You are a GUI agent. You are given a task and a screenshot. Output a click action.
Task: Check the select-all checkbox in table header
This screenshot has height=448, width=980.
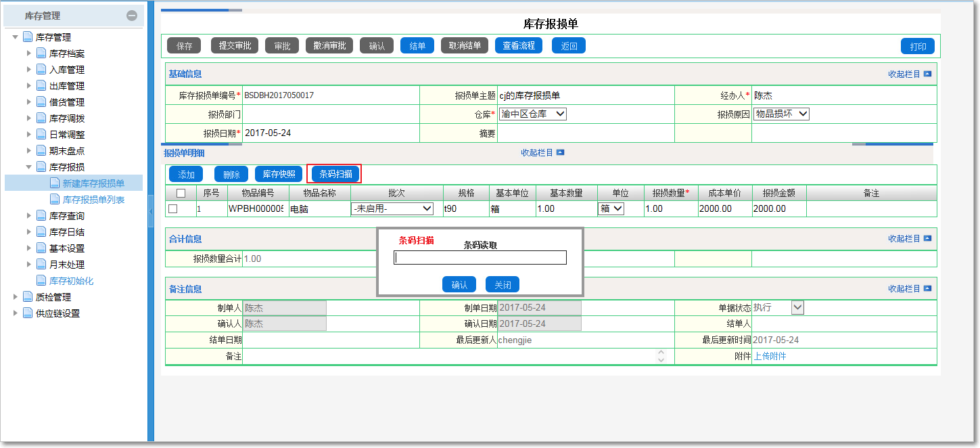coord(181,194)
